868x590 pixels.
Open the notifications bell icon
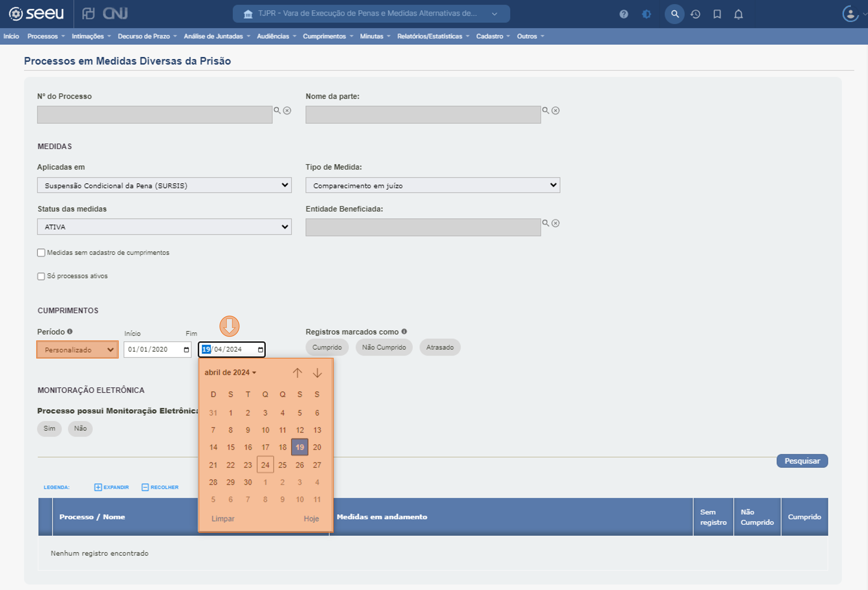(738, 14)
